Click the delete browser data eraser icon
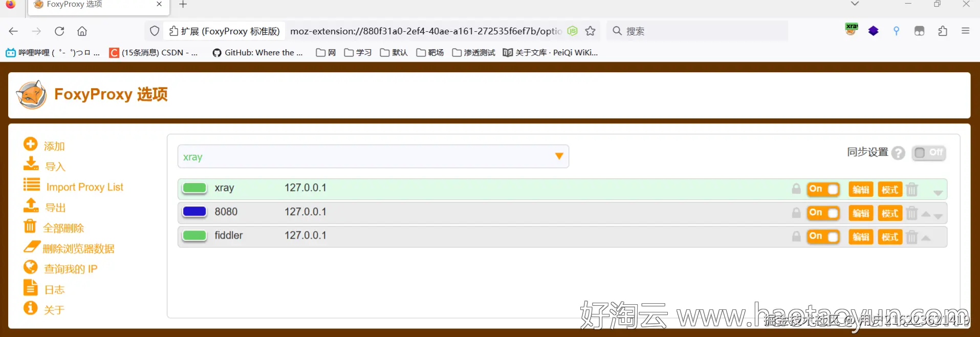980x337 pixels. [32, 246]
